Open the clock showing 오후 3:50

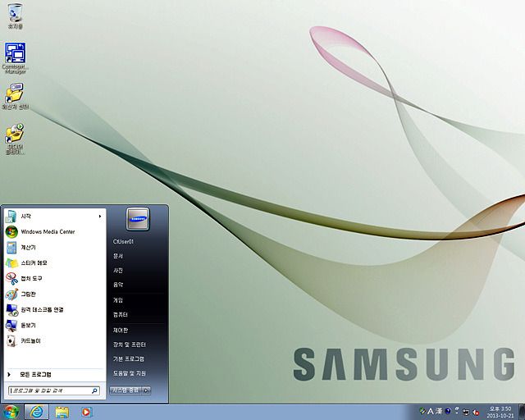(500, 412)
